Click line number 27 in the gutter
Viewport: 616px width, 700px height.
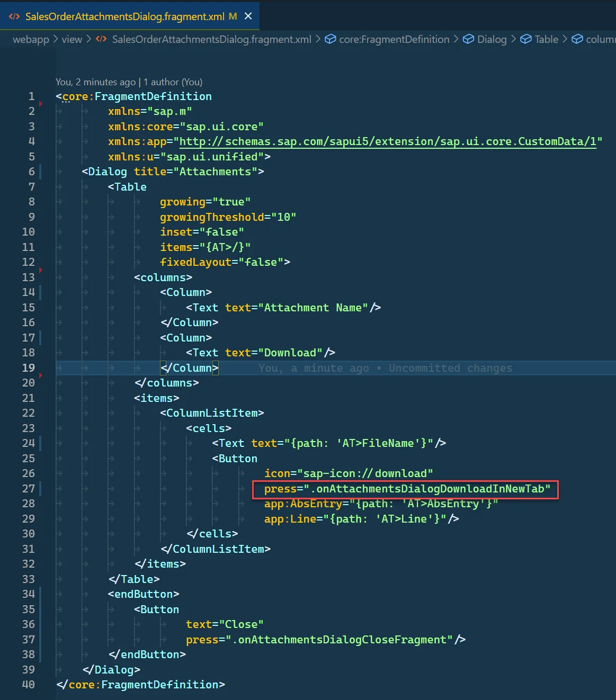pos(29,488)
